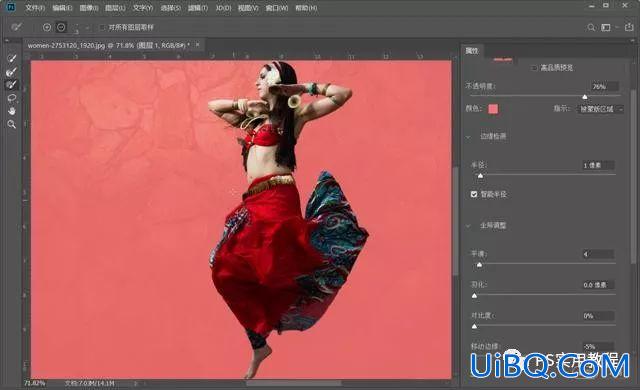Viewport: 640px width, 390px height.
Task: Click the vertical canvas scrollbar
Action: (x=456, y=220)
